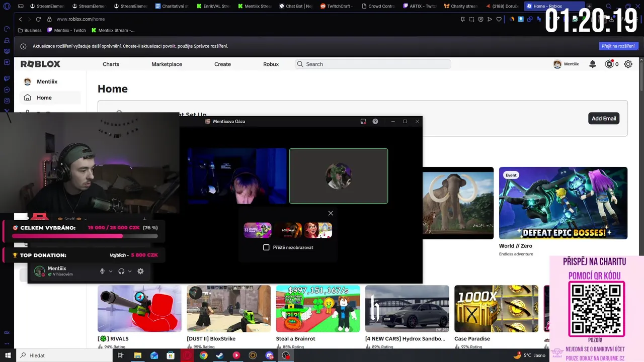This screenshot has height=362, width=644.
Task: Open Opera taskbar icon
Action: pos(187,355)
